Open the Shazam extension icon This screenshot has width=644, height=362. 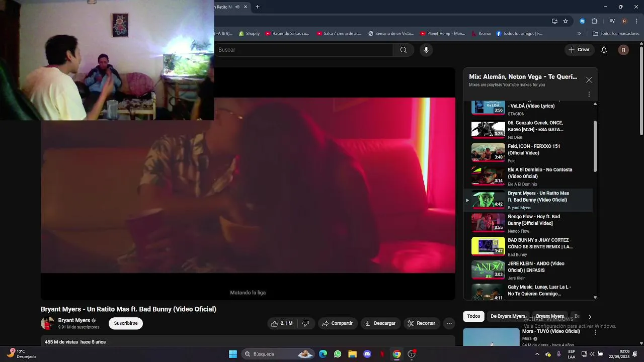[x=582, y=21]
